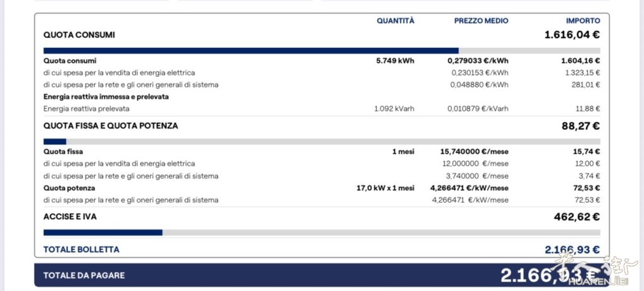
Task: Click the 1.323,15 € amount
Action: click(582, 73)
